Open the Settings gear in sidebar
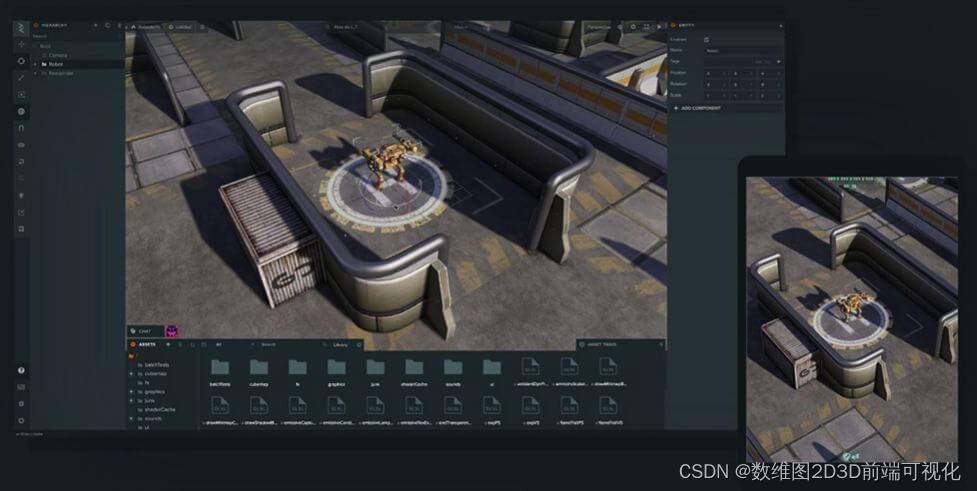The height and width of the screenshot is (491, 977). click(x=21, y=421)
